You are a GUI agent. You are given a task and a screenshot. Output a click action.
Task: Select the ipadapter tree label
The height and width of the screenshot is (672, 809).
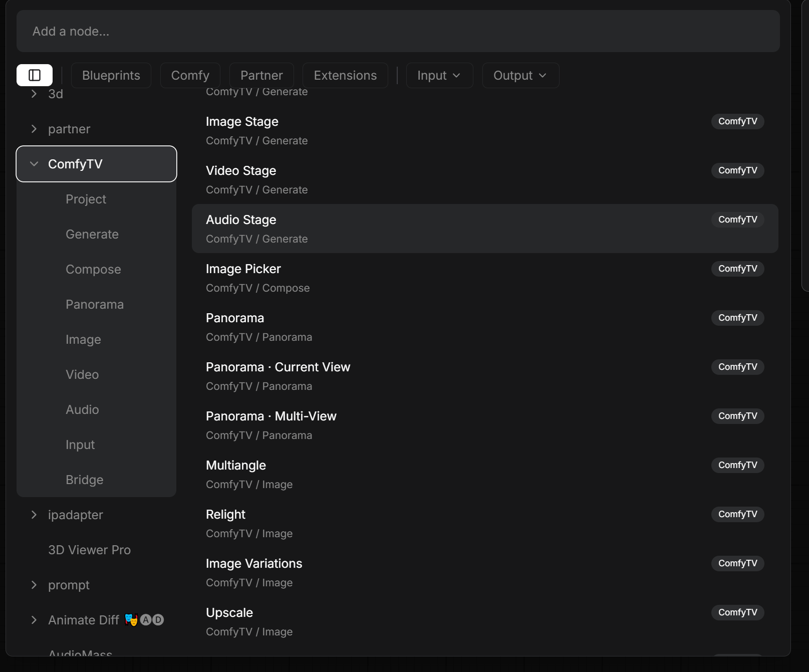[75, 515]
